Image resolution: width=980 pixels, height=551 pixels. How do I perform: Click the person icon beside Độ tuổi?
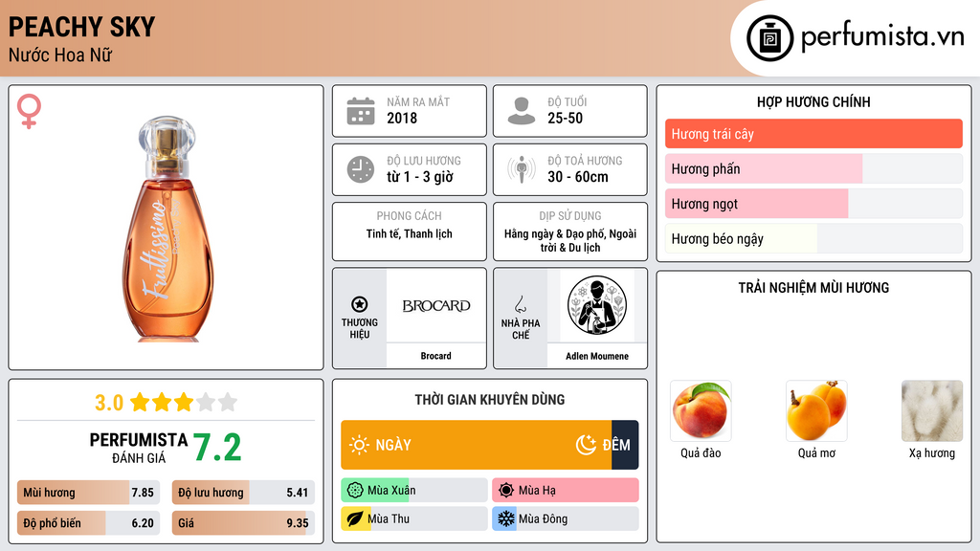coord(522,111)
